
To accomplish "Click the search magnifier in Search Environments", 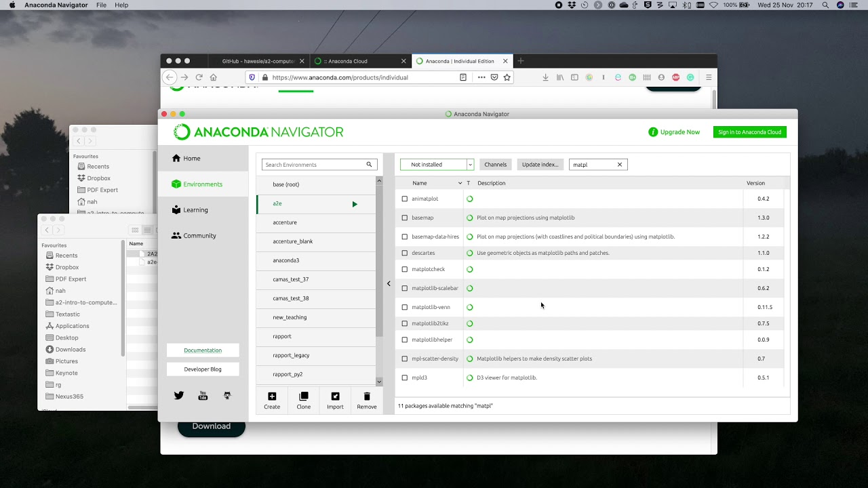I will pos(370,165).
